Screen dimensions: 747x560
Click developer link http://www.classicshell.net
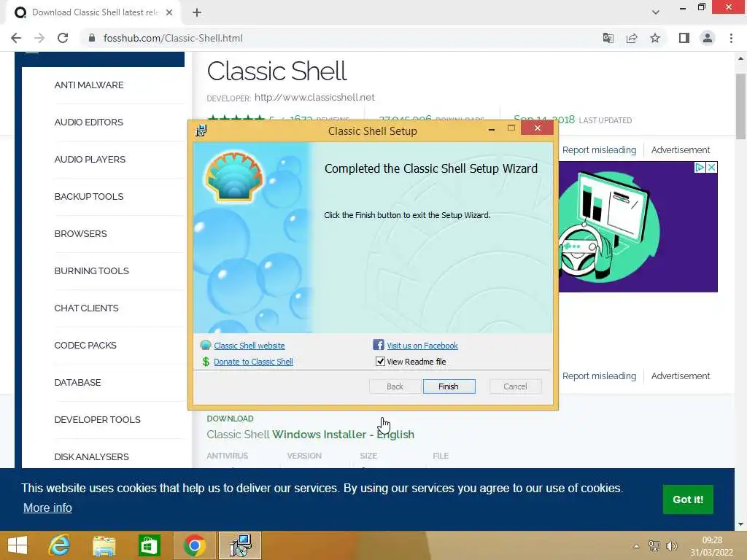click(314, 97)
